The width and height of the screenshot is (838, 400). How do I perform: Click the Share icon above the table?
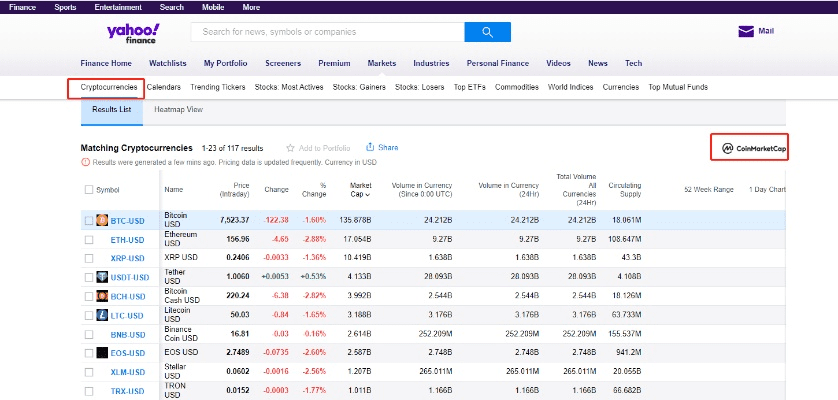pos(370,147)
